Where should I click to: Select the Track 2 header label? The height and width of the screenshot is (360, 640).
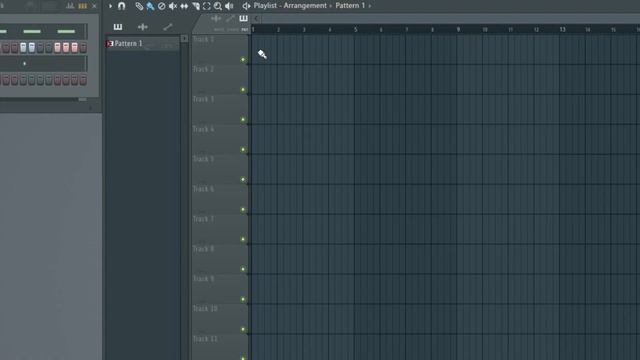(203, 69)
